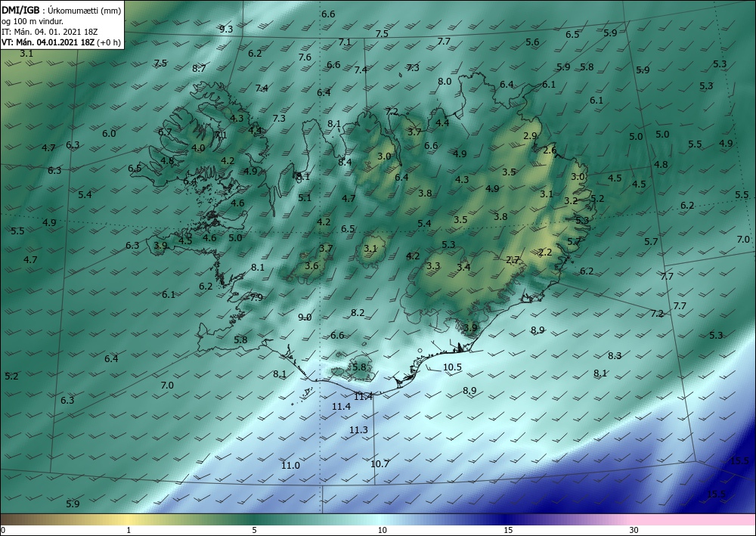Click the 9.3 value on the map
The image size is (756, 536).
pyautogui.click(x=226, y=29)
